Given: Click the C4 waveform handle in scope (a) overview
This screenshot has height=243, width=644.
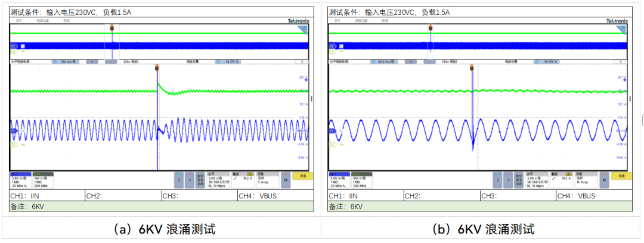Looking at the screenshot, I should [13, 51].
